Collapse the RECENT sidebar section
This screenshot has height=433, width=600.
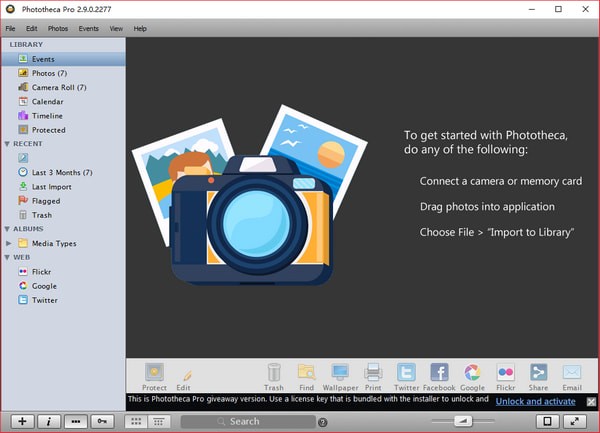pyautogui.click(x=7, y=144)
